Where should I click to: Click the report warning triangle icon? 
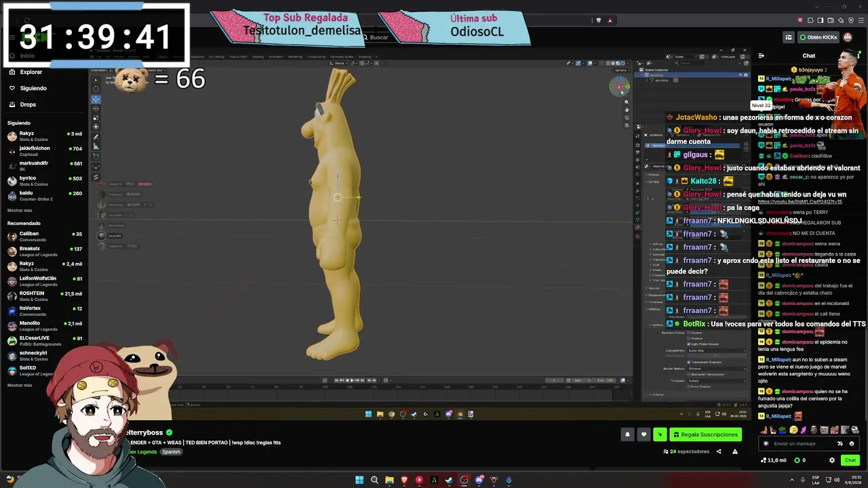(734, 451)
